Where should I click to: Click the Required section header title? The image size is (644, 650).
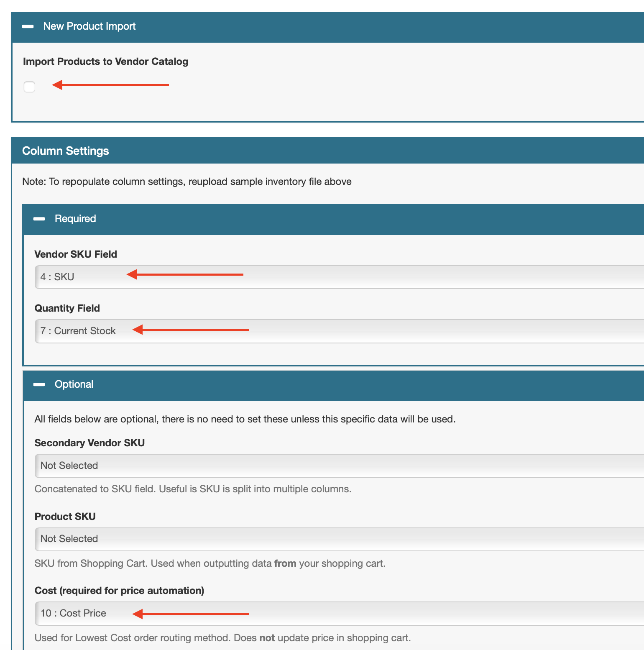tap(75, 219)
